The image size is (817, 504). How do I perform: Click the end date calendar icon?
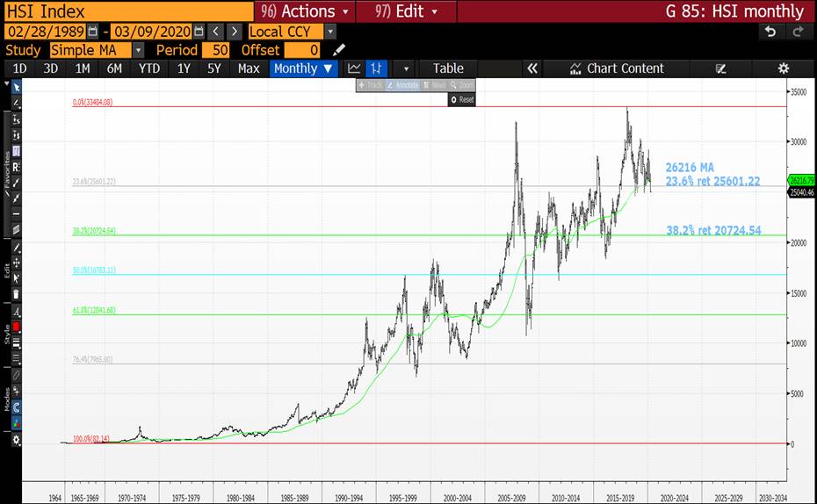199,32
